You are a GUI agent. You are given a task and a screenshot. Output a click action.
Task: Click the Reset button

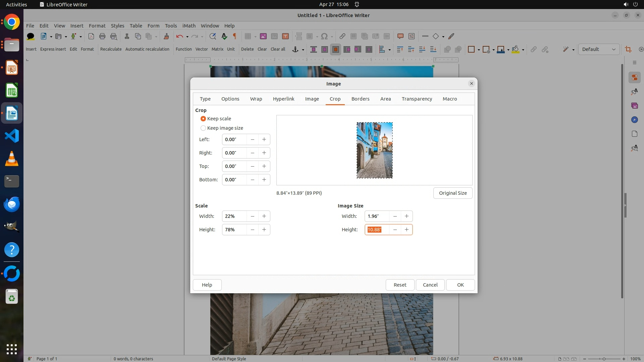coord(400,285)
